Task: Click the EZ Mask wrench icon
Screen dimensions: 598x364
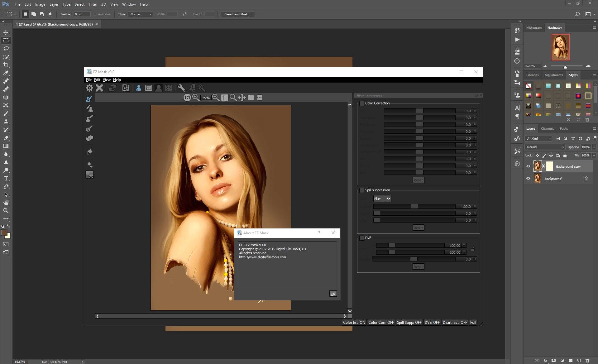Action: [181, 88]
